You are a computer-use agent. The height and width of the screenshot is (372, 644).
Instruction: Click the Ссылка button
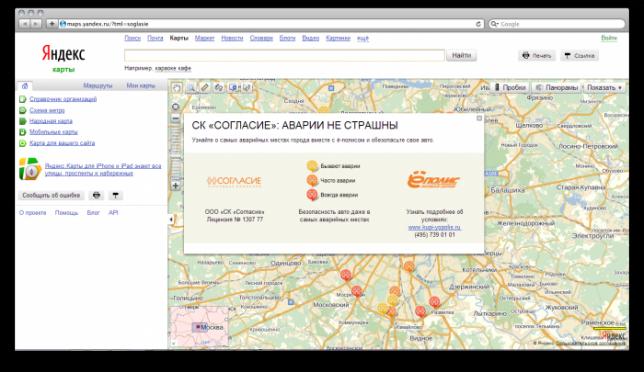tap(580, 55)
